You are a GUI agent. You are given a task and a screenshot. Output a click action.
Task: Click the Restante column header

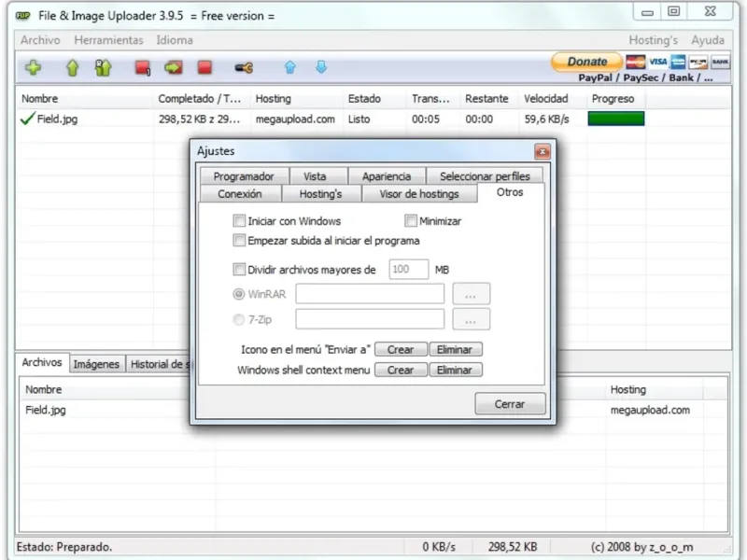pos(486,99)
